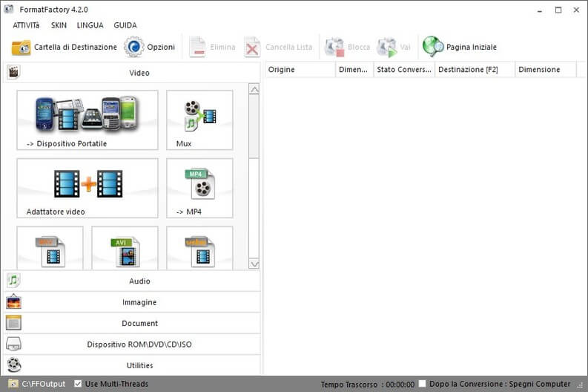The height and width of the screenshot is (392, 588).
Task: Open the GUIDA menu
Action: pyautogui.click(x=125, y=25)
